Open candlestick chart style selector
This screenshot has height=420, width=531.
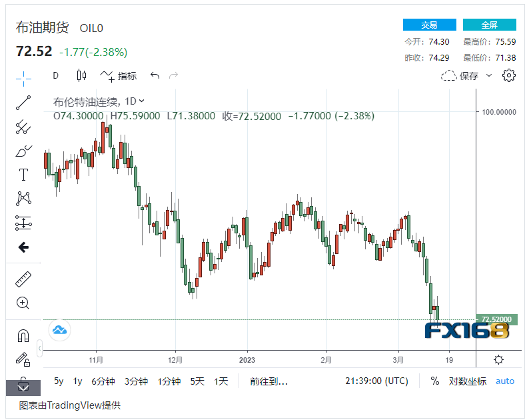point(82,75)
